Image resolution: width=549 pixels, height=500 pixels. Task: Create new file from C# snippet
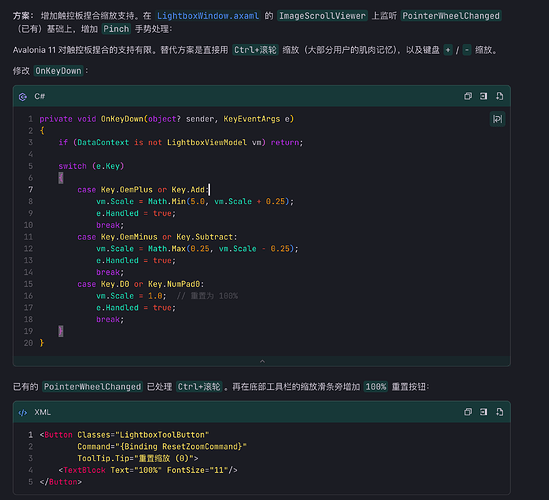[x=500, y=96]
